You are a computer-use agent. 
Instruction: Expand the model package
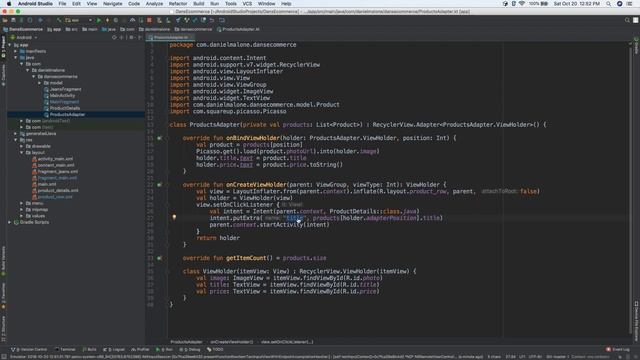point(40,83)
